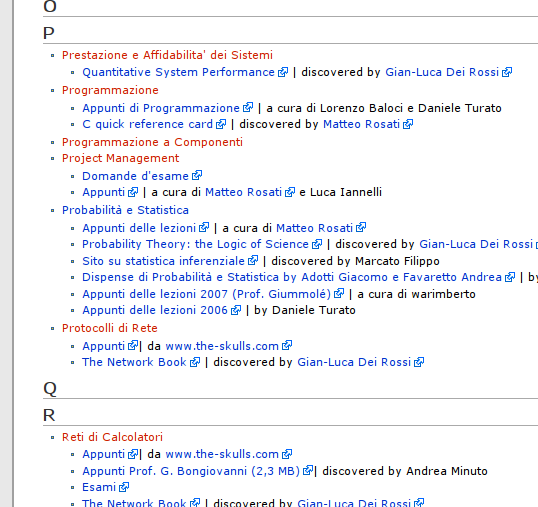Open Gian-Luca Dei Rossi link under Protocolli di Rete
538x507 pixels.
coord(354,362)
